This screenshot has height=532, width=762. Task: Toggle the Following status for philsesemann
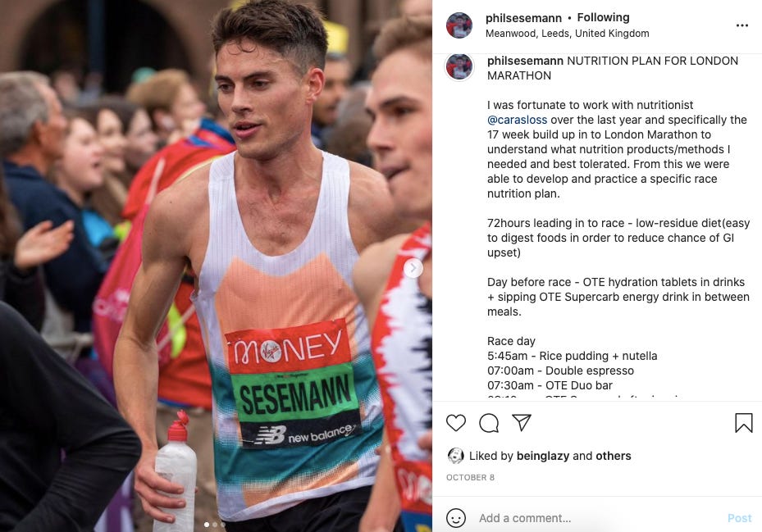pos(603,16)
